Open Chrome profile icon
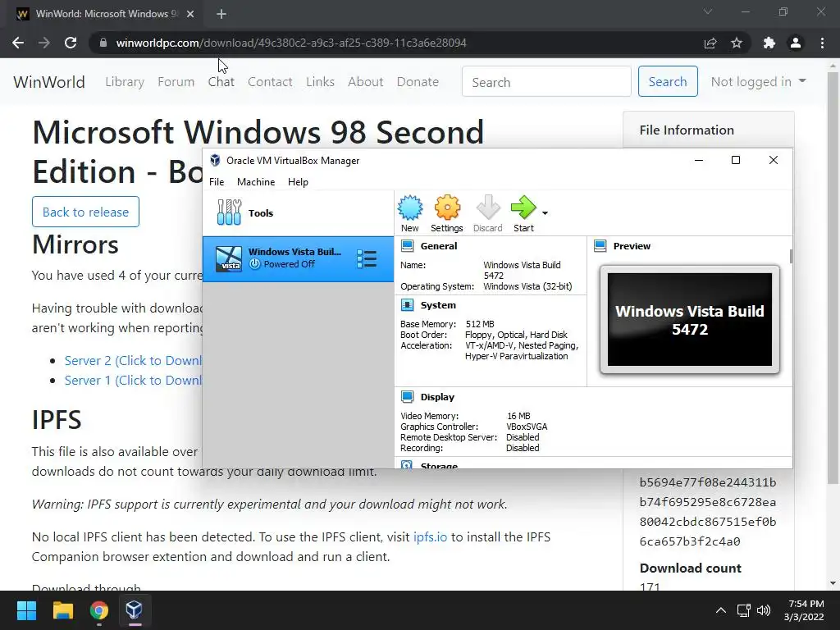The image size is (840, 630). pos(796,43)
